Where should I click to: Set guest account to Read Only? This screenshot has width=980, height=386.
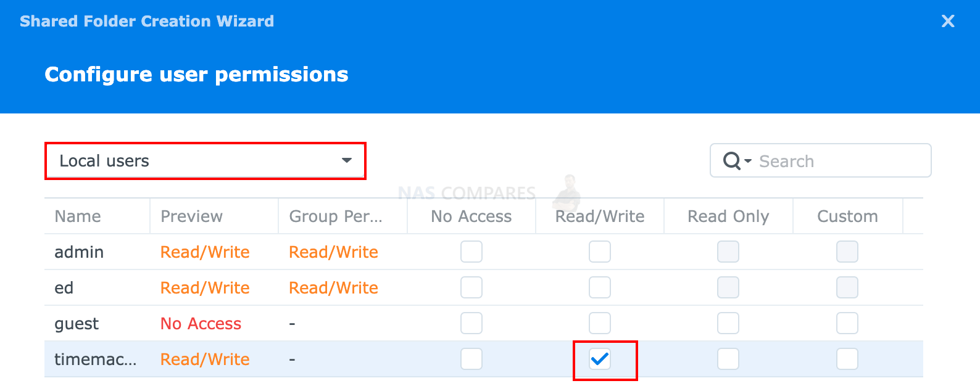728,323
